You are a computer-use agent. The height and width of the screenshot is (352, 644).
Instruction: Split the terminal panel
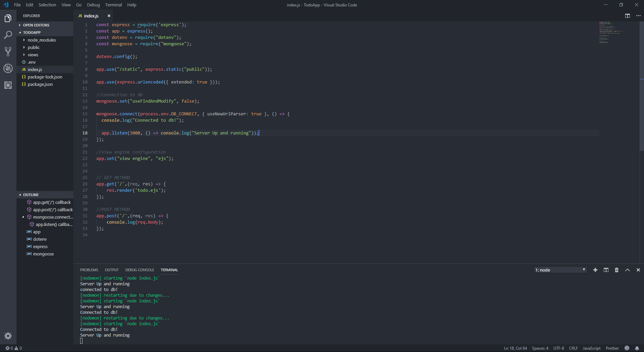coord(606,270)
